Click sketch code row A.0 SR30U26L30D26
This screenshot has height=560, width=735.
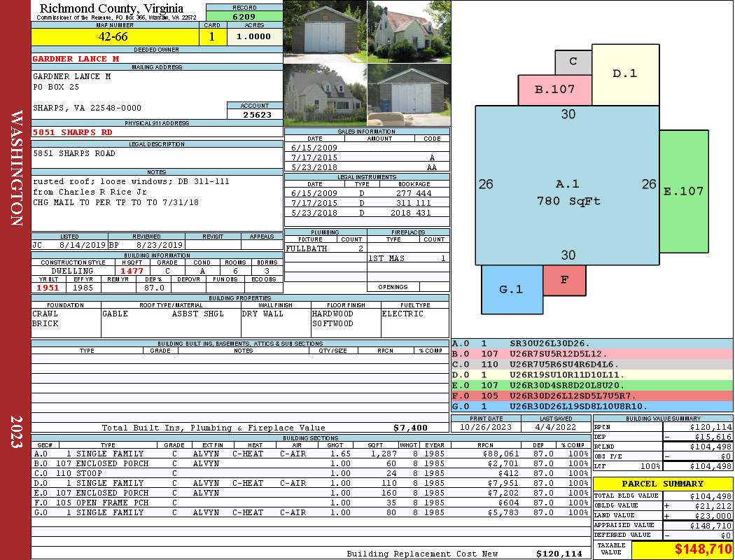tap(592, 344)
